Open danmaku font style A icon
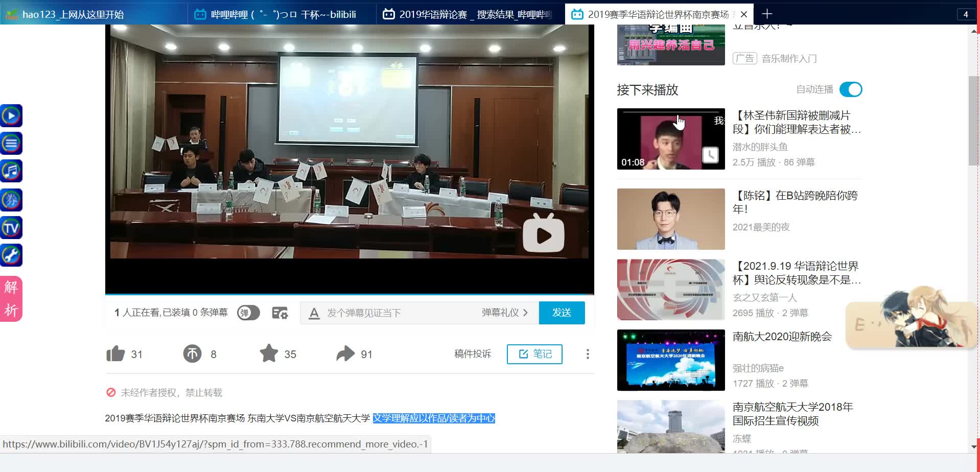This screenshot has width=980, height=472. coord(314,313)
